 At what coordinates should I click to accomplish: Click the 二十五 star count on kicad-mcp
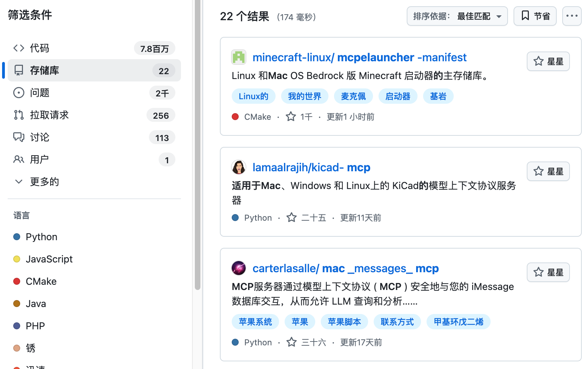[x=306, y=218]
